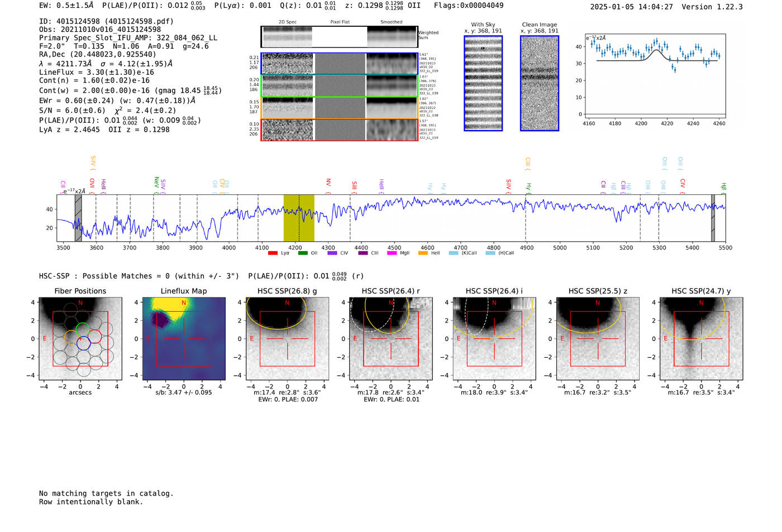Click the gray hatched region near 3500

(x=78, y=218)
